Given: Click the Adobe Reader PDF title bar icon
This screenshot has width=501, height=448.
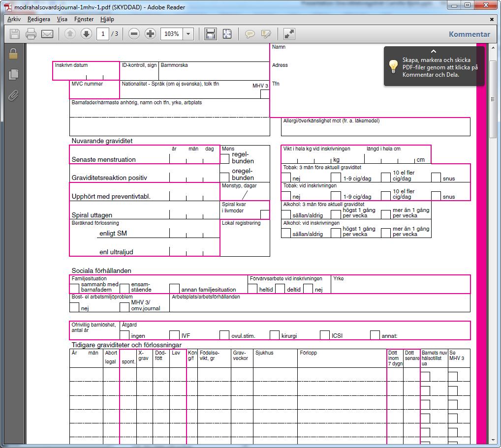Looking at the screenshot, I should 8,7.
